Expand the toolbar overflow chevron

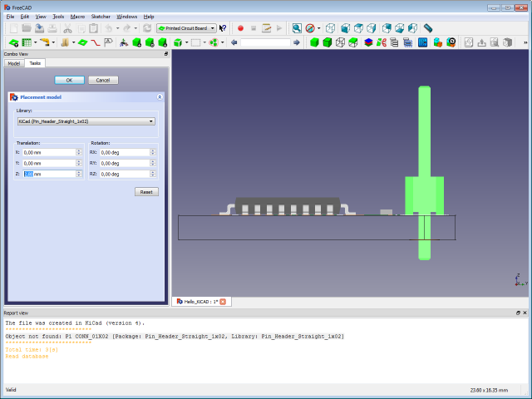click(525, 42)
